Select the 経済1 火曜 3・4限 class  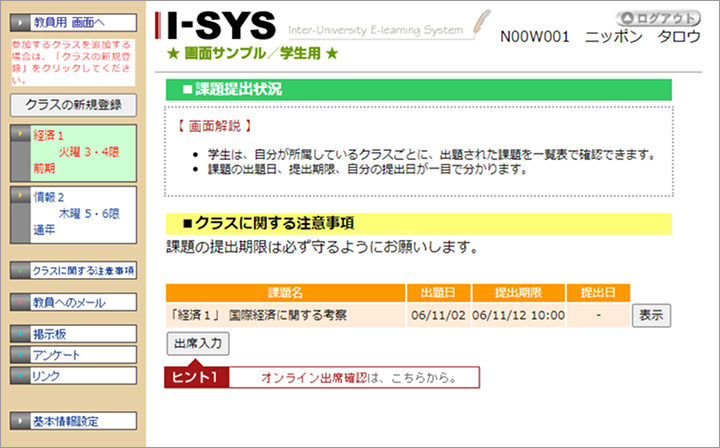click(73, 153)
